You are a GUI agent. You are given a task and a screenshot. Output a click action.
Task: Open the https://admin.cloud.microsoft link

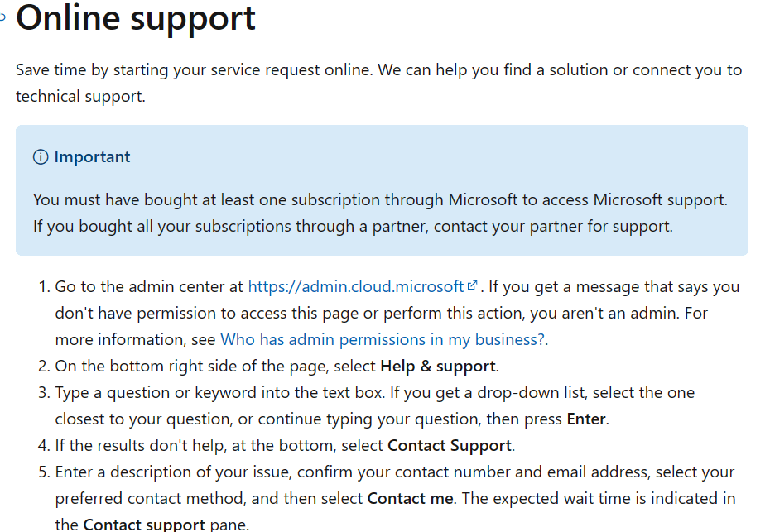tap(356, 286)
